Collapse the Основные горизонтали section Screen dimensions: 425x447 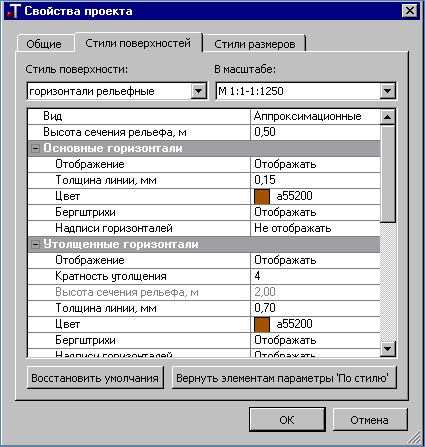(35, 148)
